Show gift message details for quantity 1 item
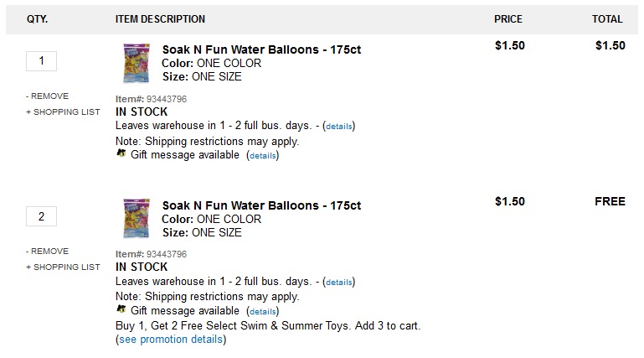 pos(263,155)
